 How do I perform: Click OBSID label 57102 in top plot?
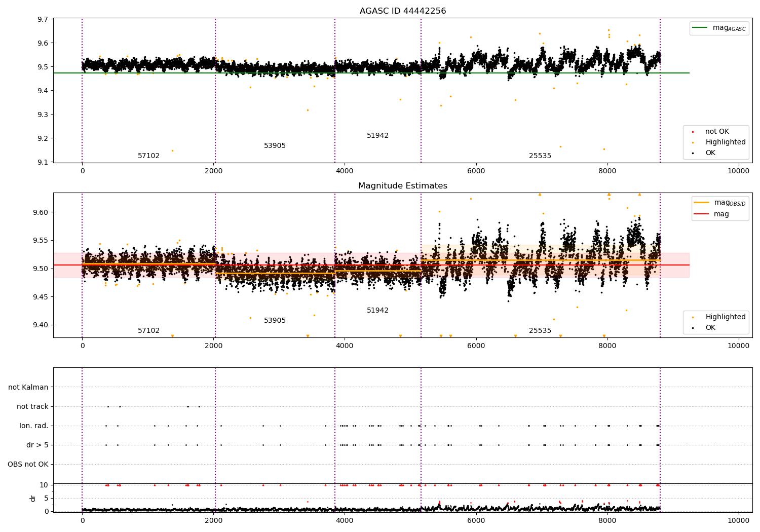point(149,156)
